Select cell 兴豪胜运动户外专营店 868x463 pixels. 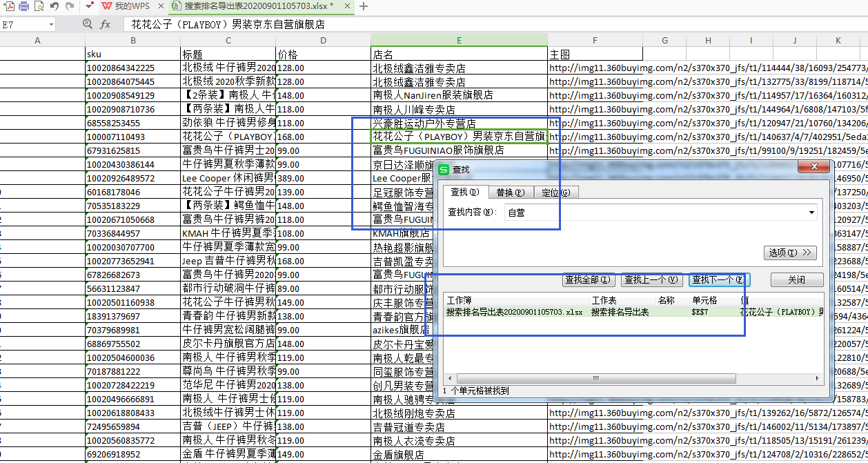459,123
